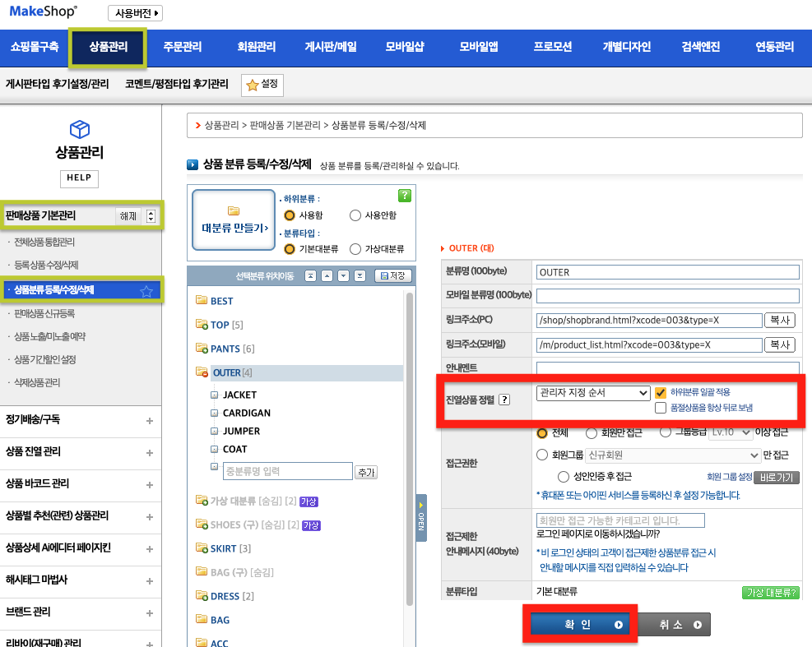The image size is (812, 647).
Task: Move selected category to bottom icon
Action: point(360,276)
